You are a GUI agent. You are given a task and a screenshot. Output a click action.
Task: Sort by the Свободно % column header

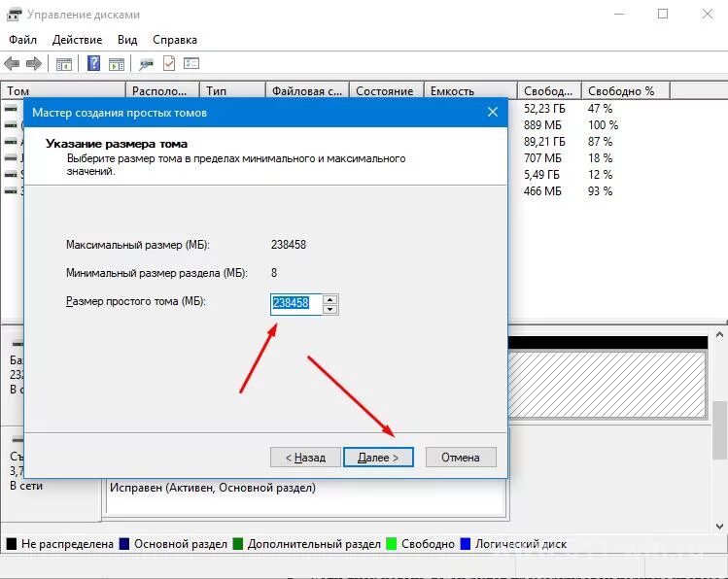pyautogui.click(x=626, y=91)
